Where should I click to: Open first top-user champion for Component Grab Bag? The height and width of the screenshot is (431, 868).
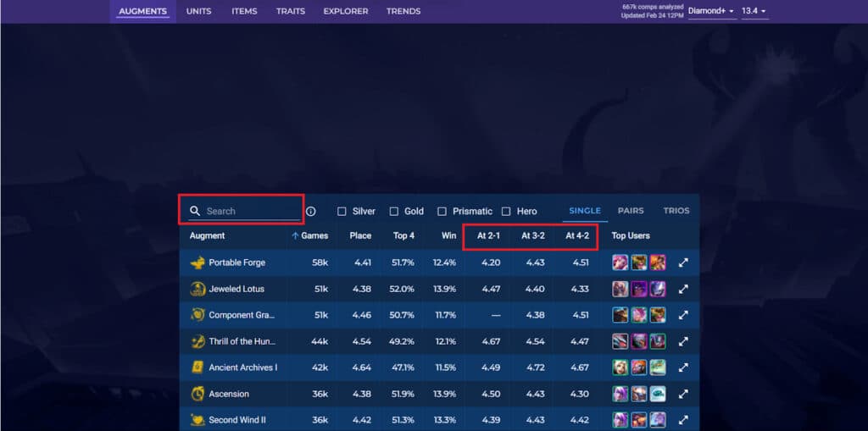pyautogui.click(x=620, y=315)
